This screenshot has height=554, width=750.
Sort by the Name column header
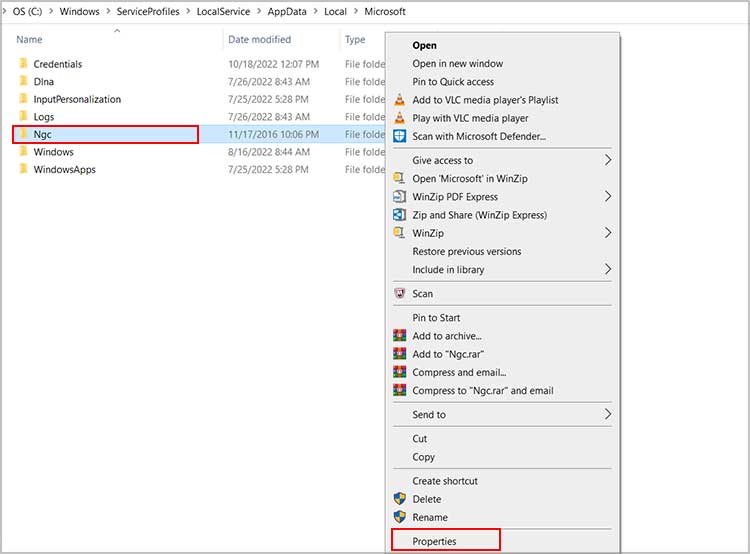pos(30,40)
